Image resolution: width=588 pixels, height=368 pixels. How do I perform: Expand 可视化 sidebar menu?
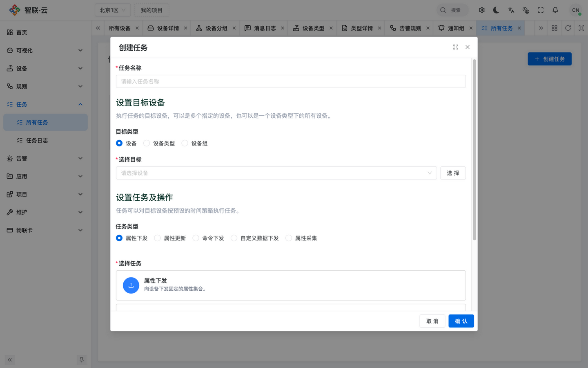[45, 50]
